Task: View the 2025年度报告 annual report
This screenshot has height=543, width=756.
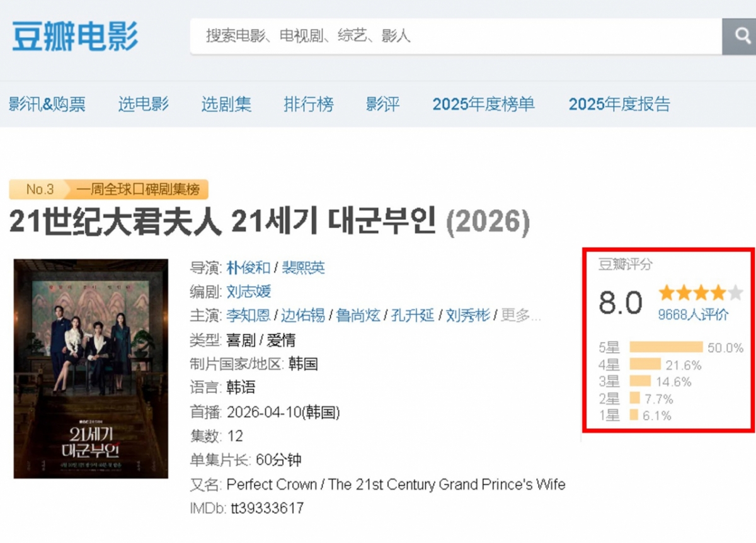Action: (619, 105)
